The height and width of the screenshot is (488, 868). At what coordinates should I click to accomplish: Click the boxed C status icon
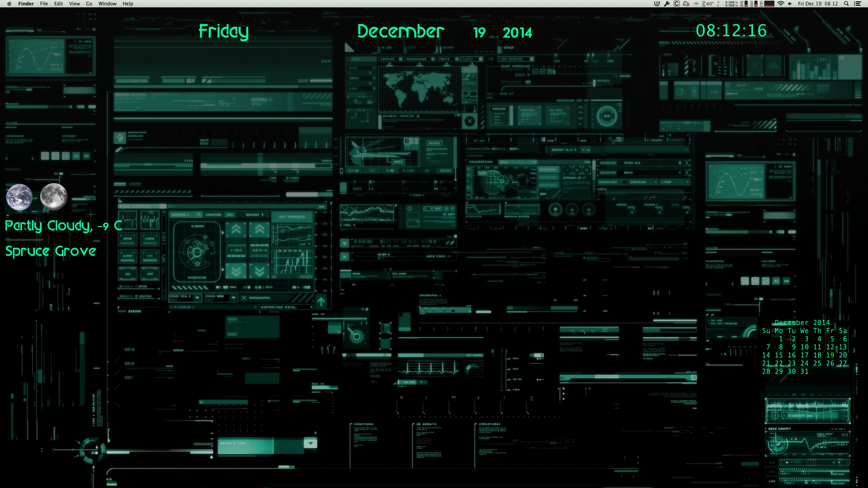tap(676, 4)
